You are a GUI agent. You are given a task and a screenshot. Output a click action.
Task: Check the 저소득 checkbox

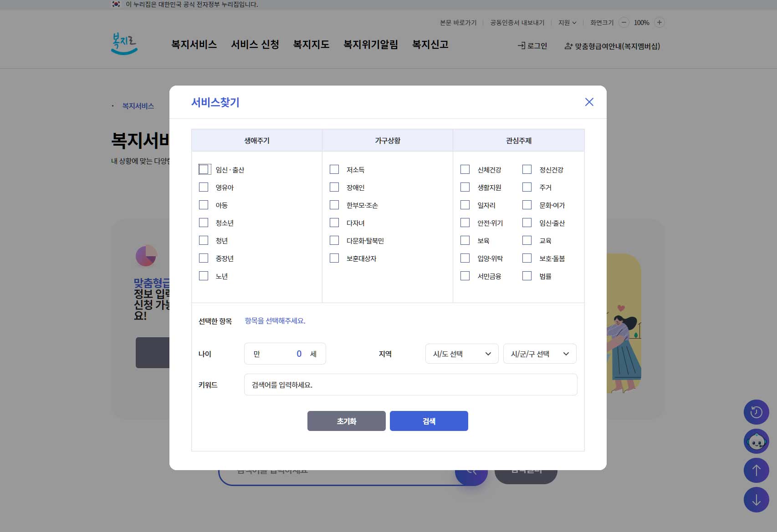pos(334,169)
